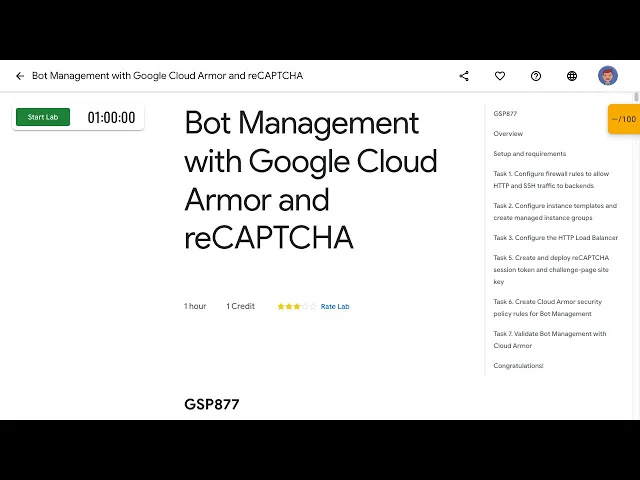Click the large Bot Management page title
Image resolution: width=640 pixels, height=480 pixels.
311,180
